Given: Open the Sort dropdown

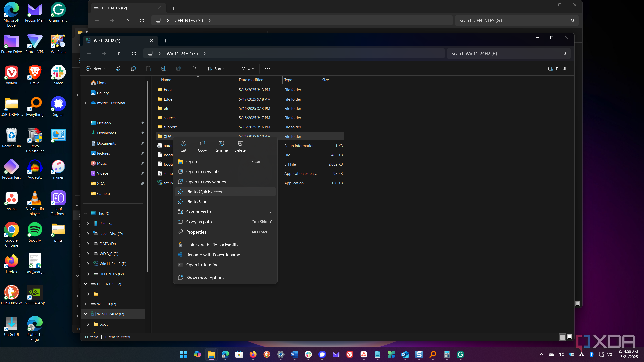Looking at the screenshot, I should [216, 69].
